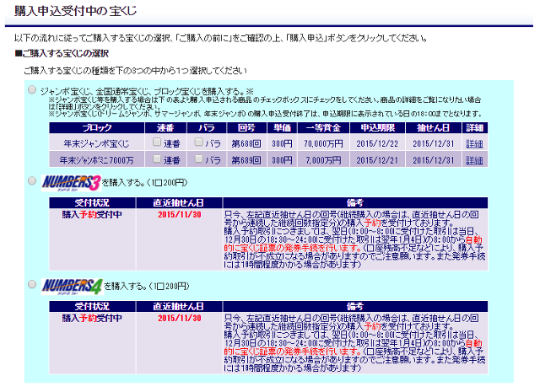Viewport: 540px width, 392px height.
Task: Check 連番 for 年末ジャンボミニ7000万
Action: 157,158
